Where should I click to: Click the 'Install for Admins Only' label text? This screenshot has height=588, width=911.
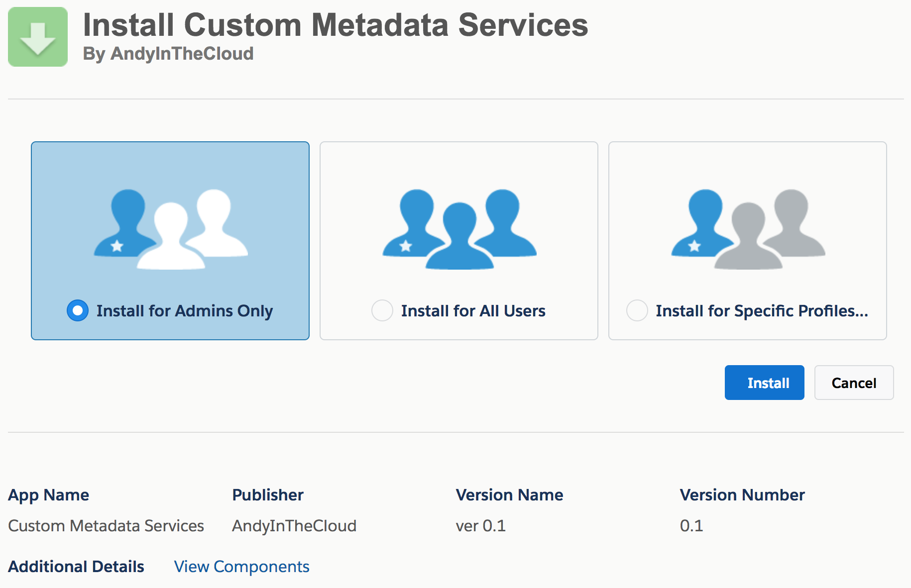click(184, 311)
